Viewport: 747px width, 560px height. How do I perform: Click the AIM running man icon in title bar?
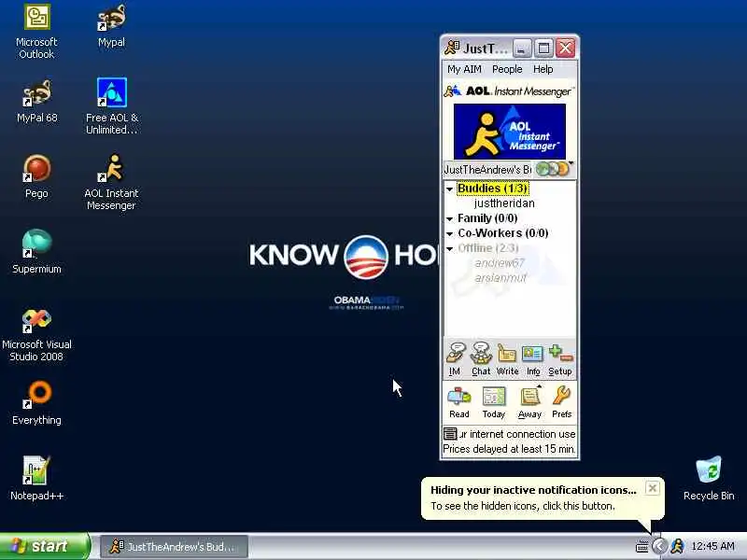(452, 49)
